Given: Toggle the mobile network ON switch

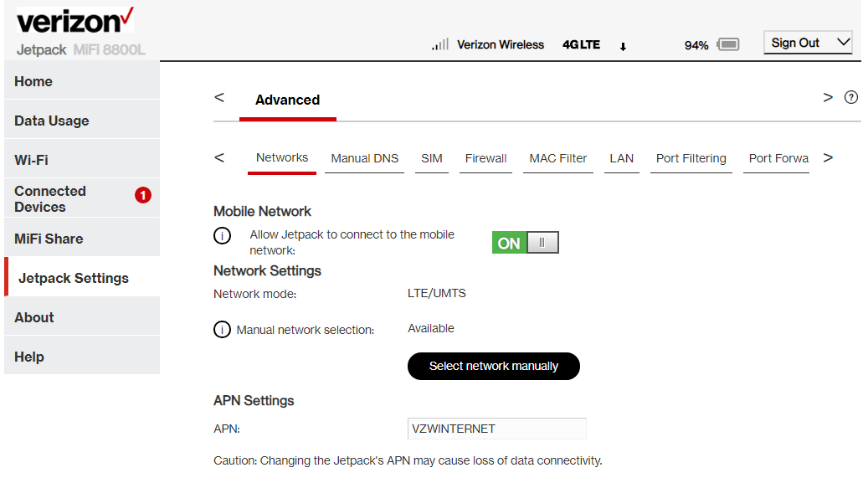Looking at the screenshot, I should 525,243.
